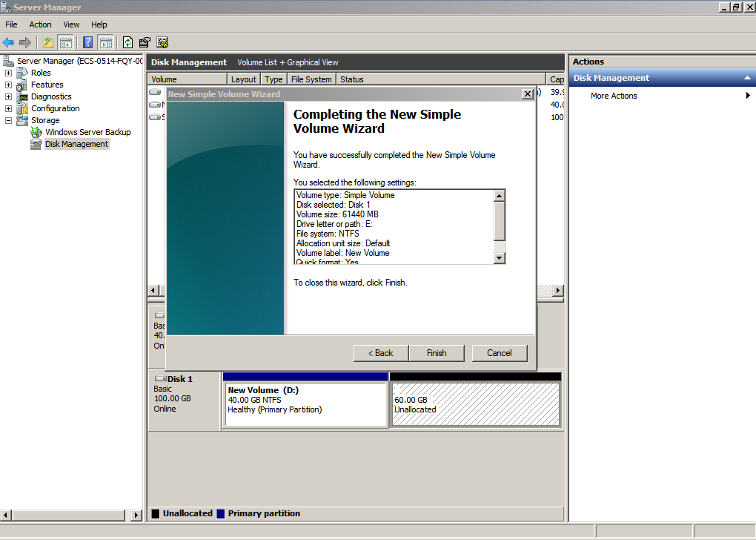
Task: Click the Disk Management tree icon
Action: coord(36,144)
